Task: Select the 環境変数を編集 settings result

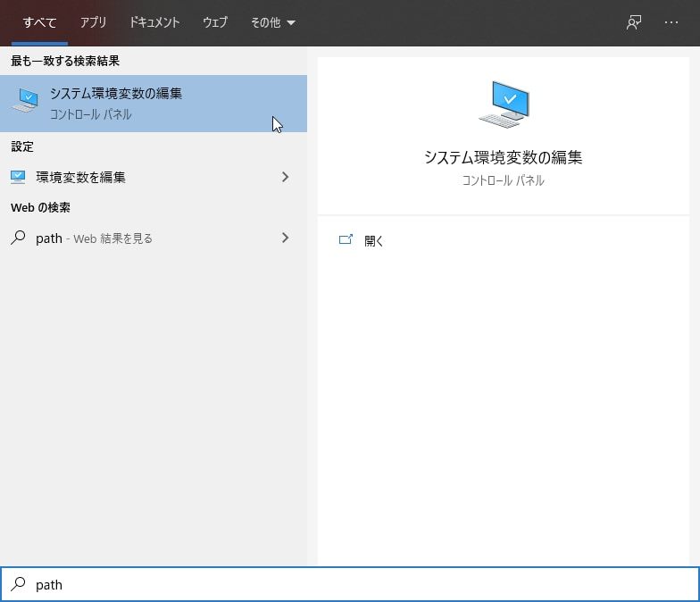Action: 154,177
